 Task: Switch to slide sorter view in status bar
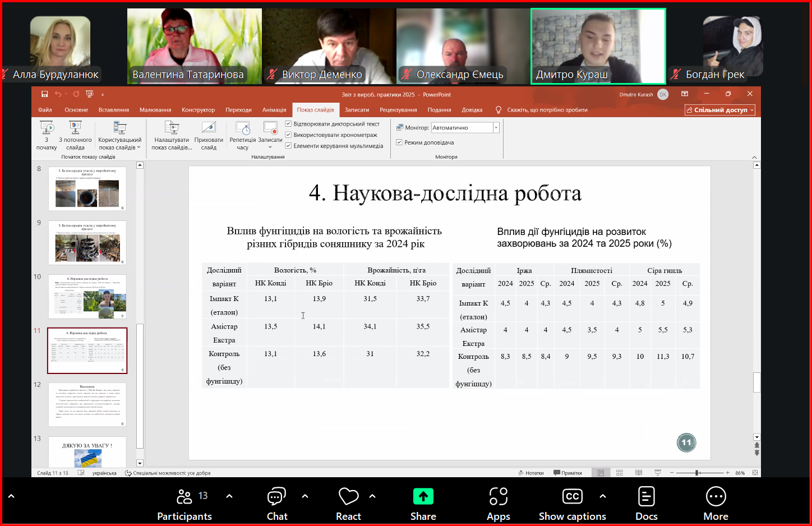click(620, 473)
